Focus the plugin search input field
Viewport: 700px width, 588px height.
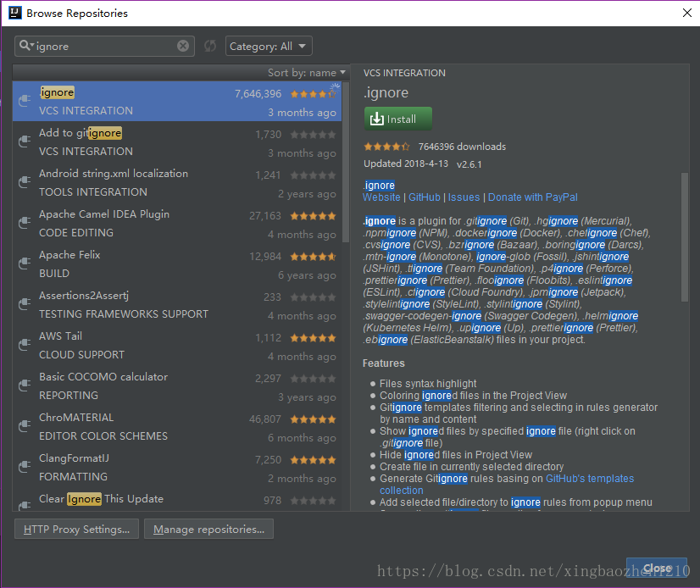click(105, 46)
